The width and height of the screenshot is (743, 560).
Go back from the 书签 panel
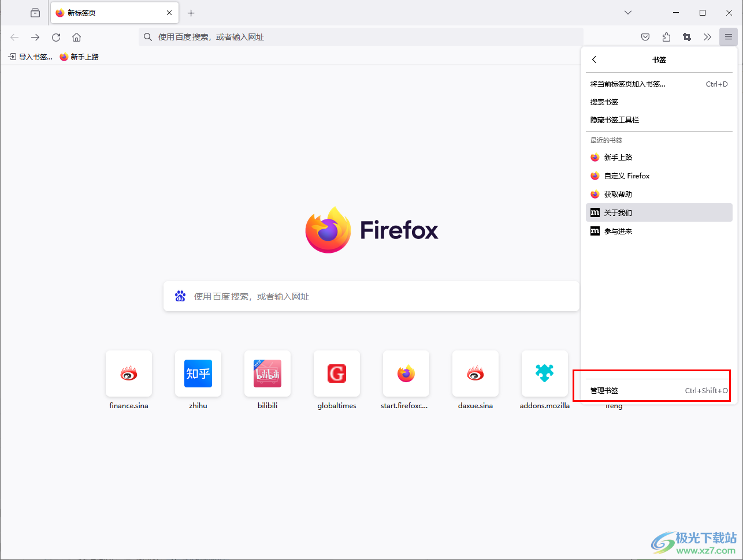click(x=594, y=59)
